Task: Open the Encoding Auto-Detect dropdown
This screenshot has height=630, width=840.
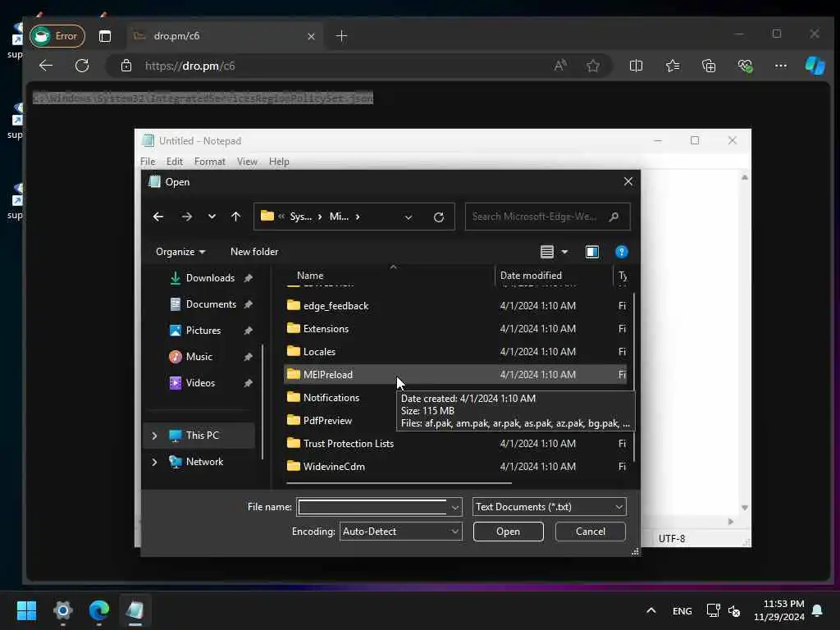Action: [400, 532]
